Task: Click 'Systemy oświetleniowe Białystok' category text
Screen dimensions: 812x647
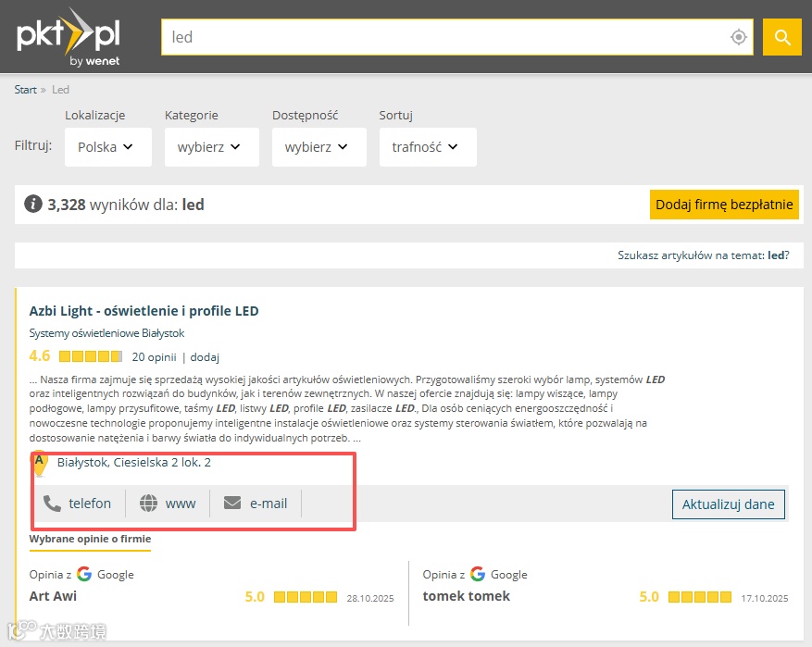Action: click(106, 333)
